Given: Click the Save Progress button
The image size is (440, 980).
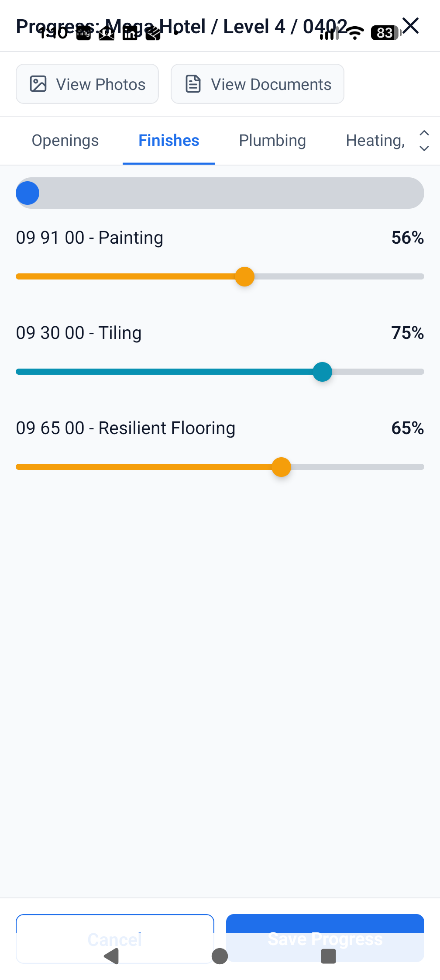Looking at the screenshot, I should pyautogui.click(x=325, y=938).
